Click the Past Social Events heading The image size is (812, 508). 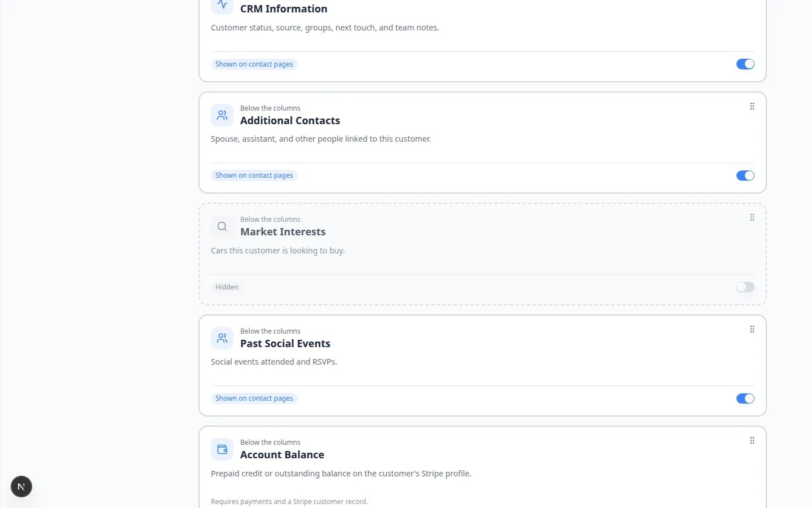tap(285, 344)
